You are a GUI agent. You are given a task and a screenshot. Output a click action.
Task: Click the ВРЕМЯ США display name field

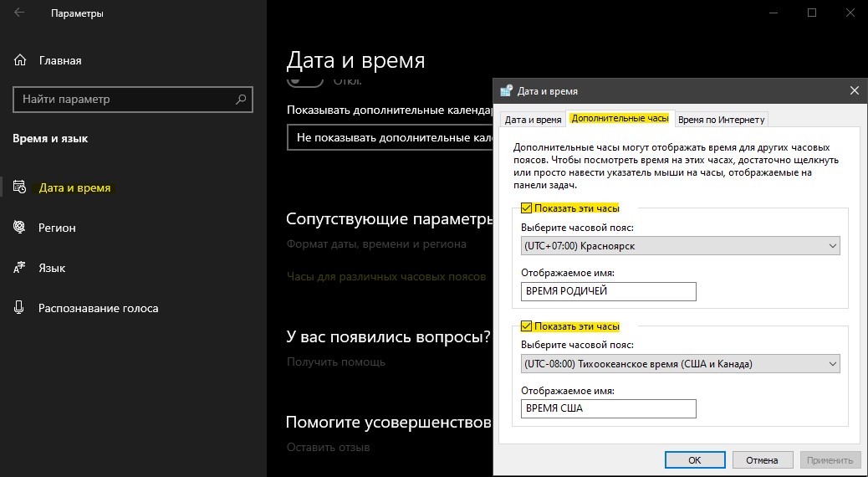609,409
